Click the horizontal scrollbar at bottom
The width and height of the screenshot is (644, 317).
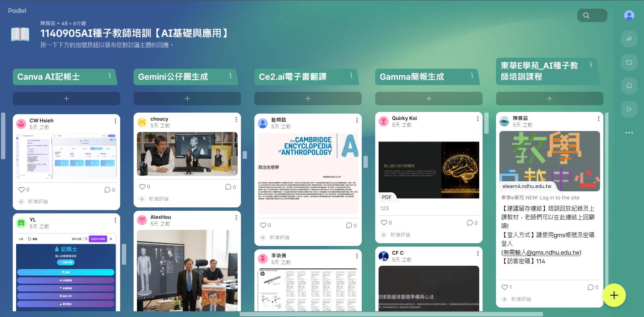point(391,314)
